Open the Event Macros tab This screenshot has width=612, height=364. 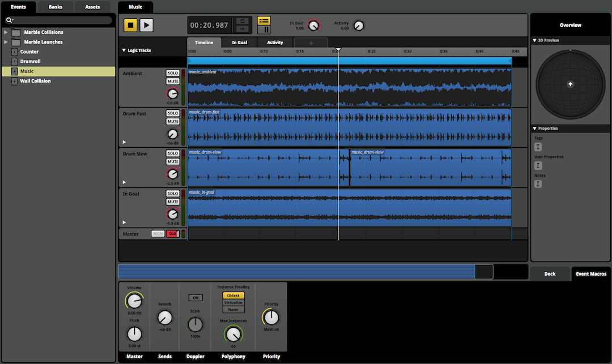coord(591,273)
